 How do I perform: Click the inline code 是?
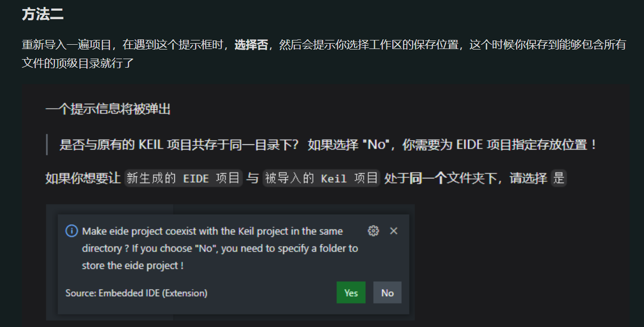(558, 178)
